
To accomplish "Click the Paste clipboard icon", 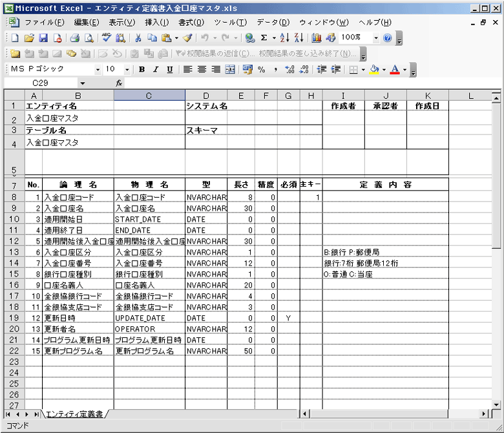I will (166, 38).
